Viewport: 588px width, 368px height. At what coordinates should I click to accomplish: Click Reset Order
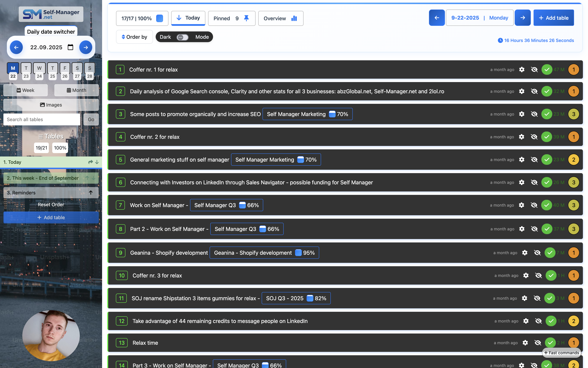[51, 204]
